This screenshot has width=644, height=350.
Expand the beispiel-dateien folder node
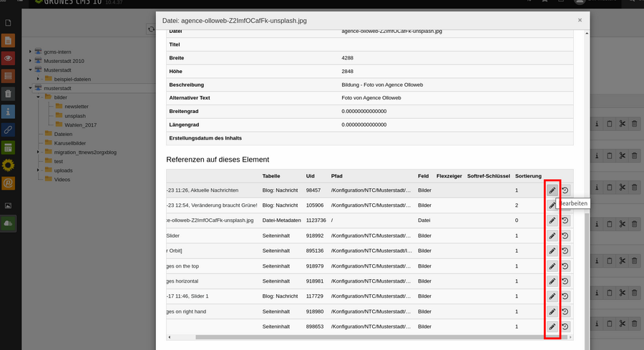tap(38, 79)
